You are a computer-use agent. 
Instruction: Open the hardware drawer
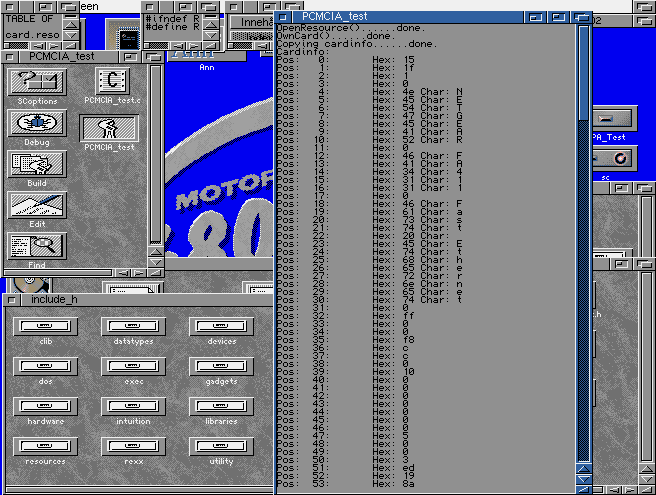pos(45,406)
